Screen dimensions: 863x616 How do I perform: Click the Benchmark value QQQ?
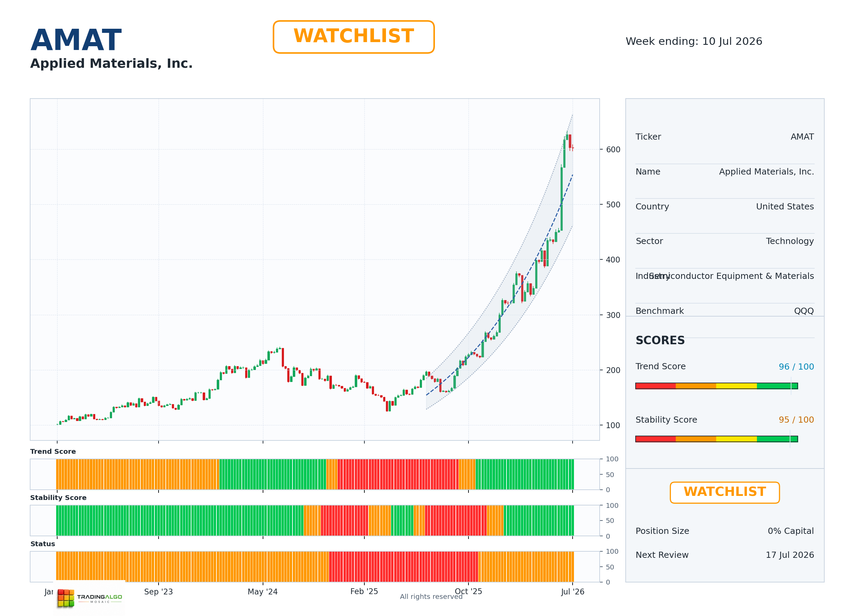pos(804,311)
